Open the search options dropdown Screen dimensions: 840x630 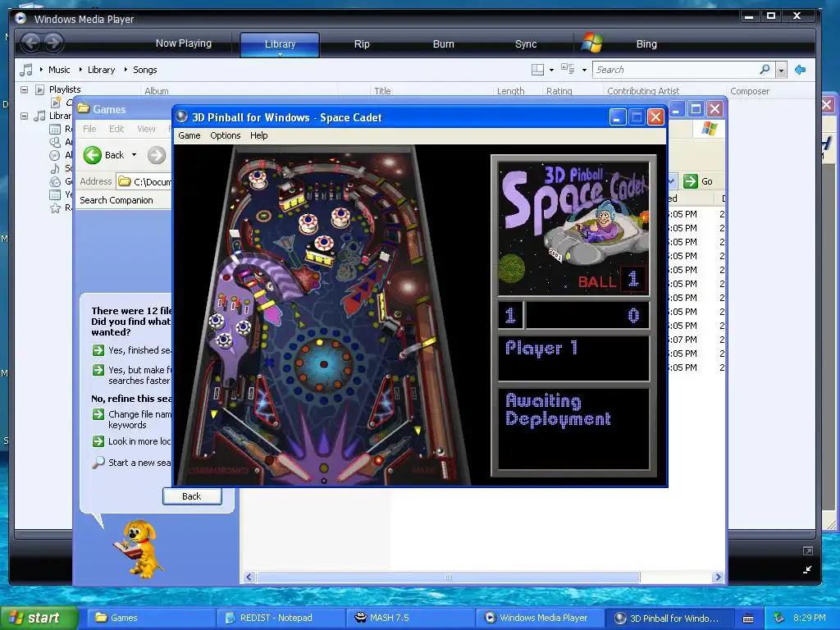click(x=782, y=71)
